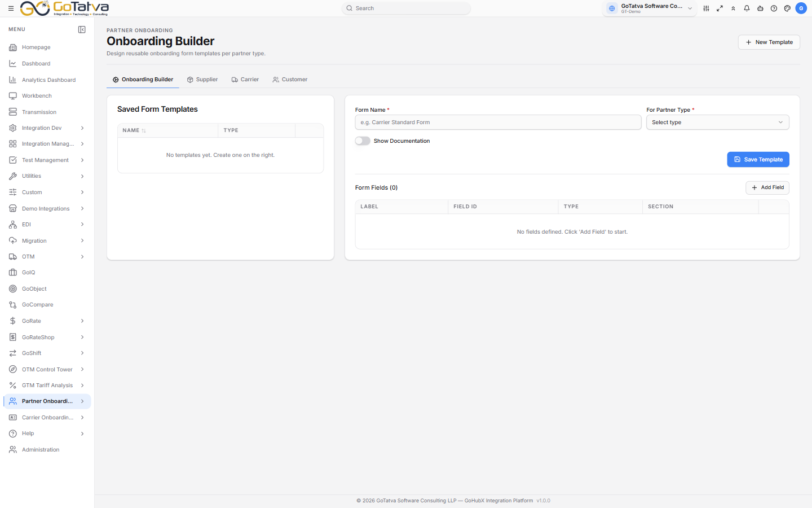Toggle fullscreen expand icon
The image size is (812, 508).
pos(720,8)
